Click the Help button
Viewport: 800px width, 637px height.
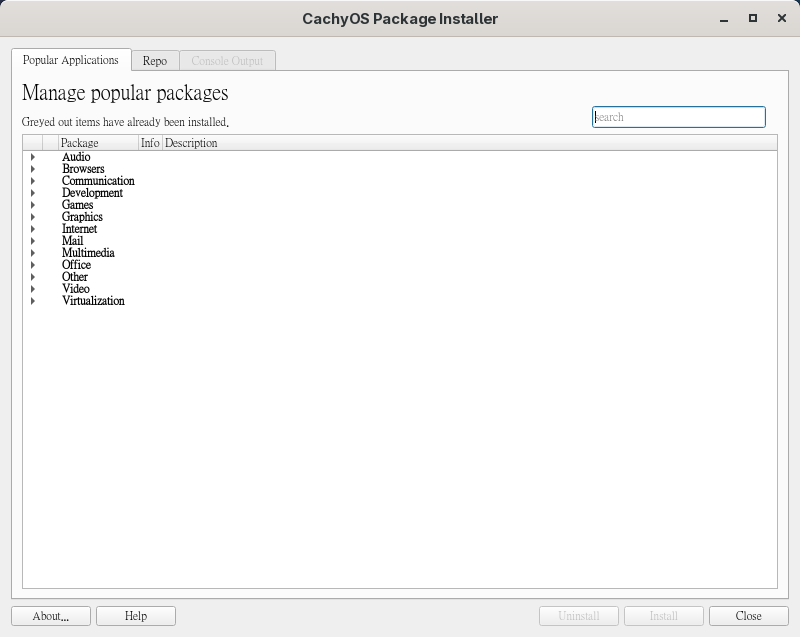pos(136,616)
